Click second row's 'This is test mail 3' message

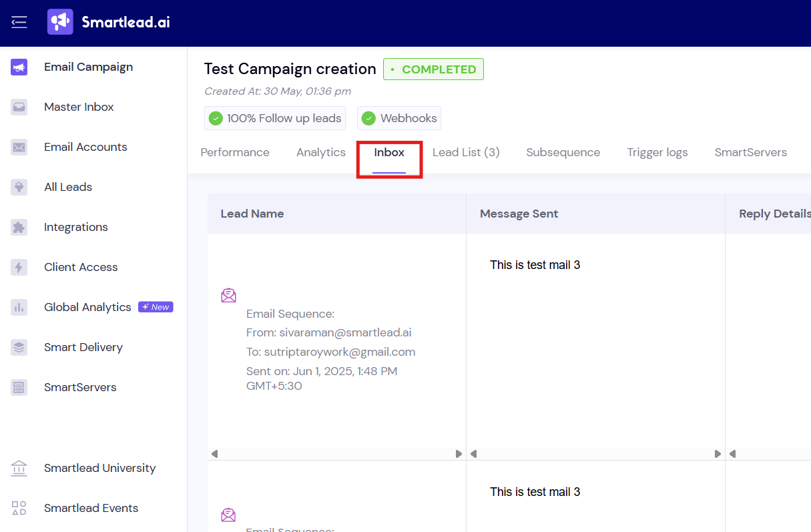pos(535,492)
